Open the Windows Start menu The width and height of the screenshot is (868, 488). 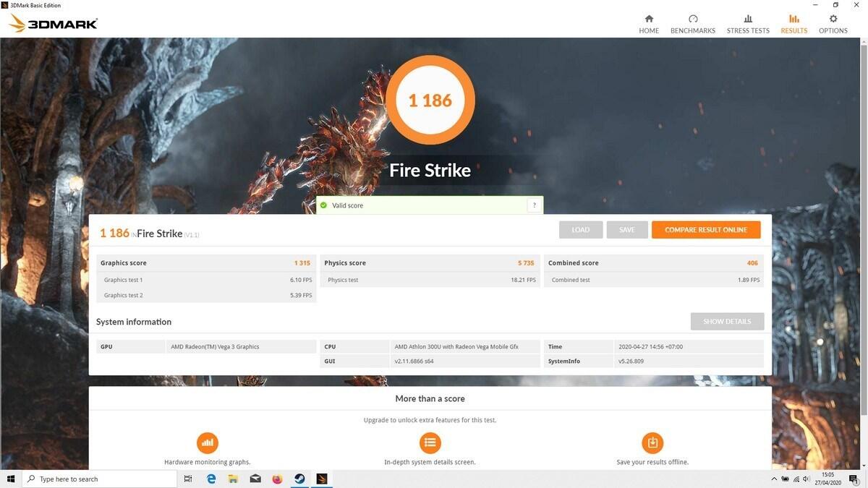[11, 479]
